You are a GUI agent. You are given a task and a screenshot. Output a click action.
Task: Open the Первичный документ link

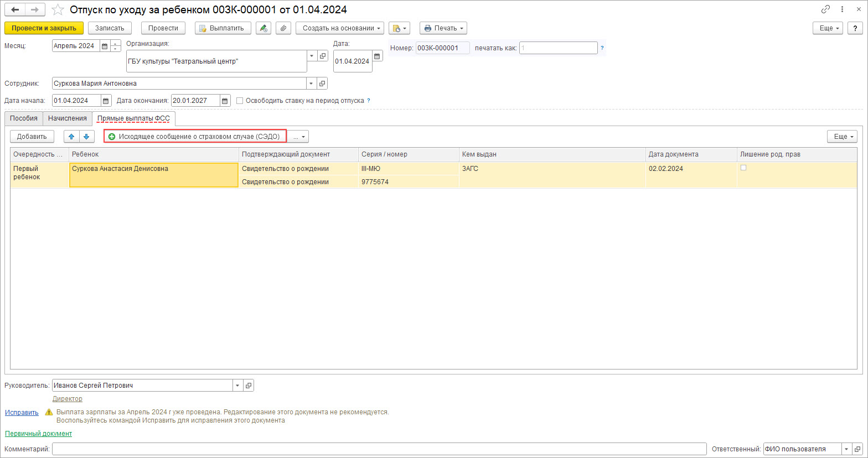click(39, 434)
